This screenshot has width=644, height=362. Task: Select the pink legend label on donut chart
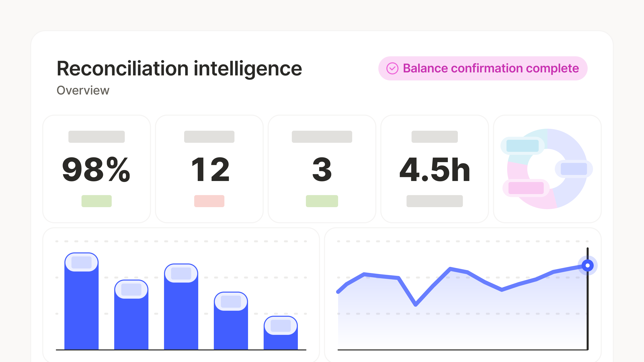click(526, 188)
